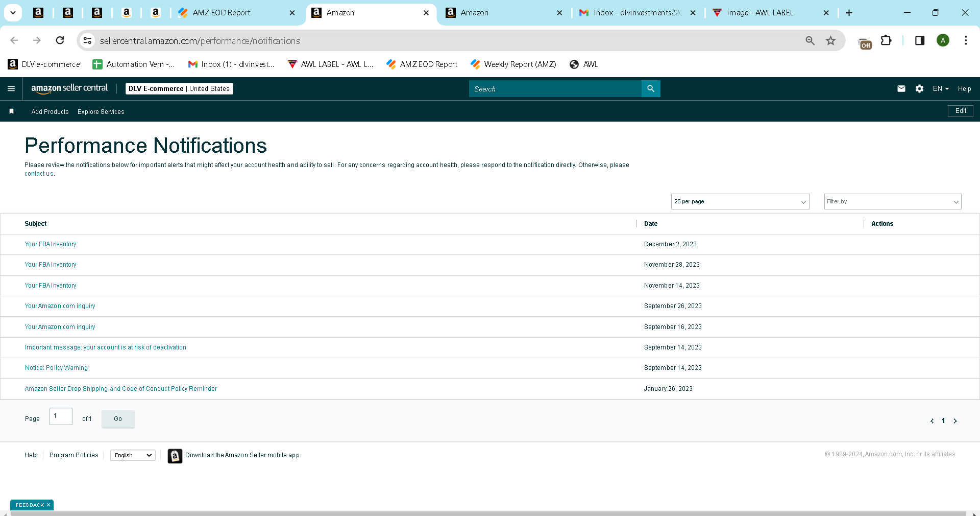Open Your FBA Inventory notification from December 2
The height and width of the screenshot is (516, 980).
(51, 244)
